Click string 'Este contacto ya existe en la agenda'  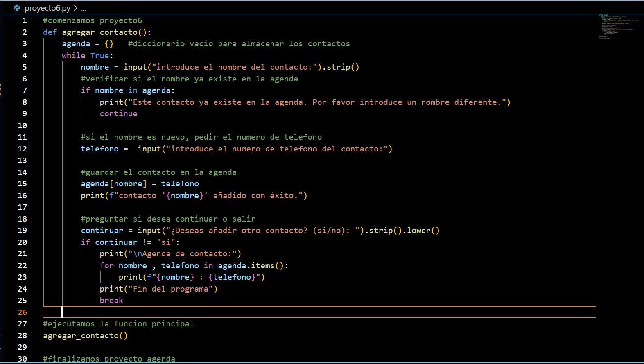(318, 102)
